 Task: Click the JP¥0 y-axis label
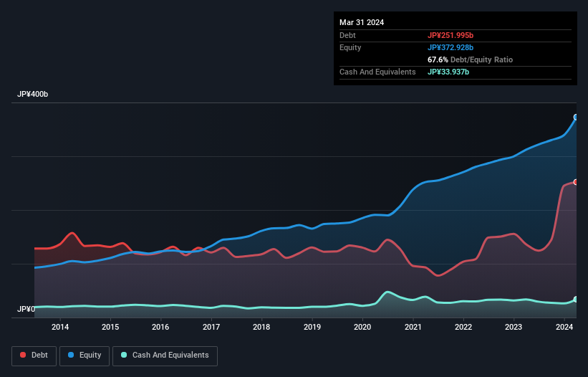coord(26,309)
